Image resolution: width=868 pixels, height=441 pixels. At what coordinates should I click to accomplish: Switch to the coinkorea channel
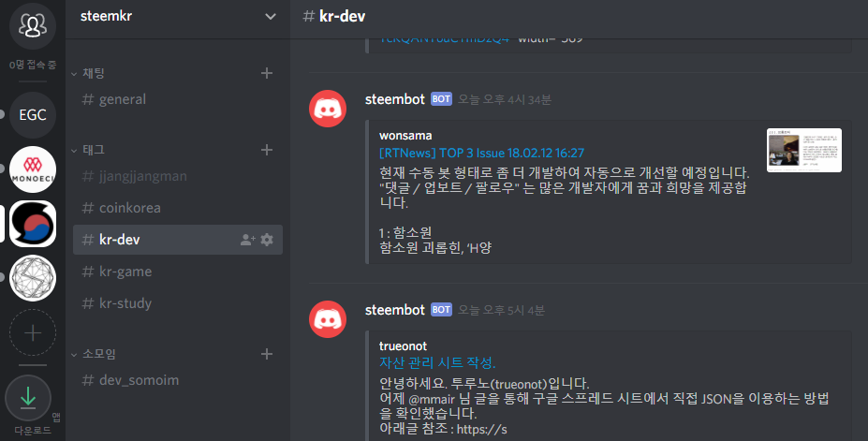click(178, 208)
